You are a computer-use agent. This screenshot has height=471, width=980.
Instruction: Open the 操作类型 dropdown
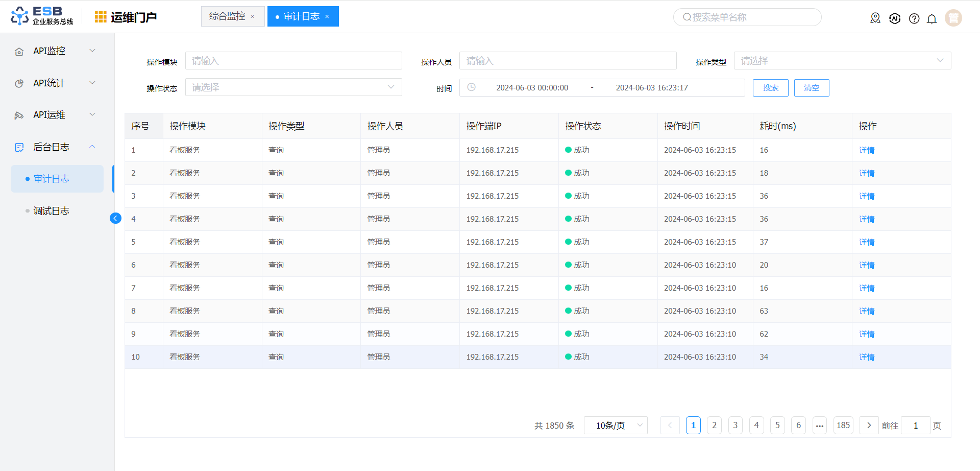(x=842, y=61)
